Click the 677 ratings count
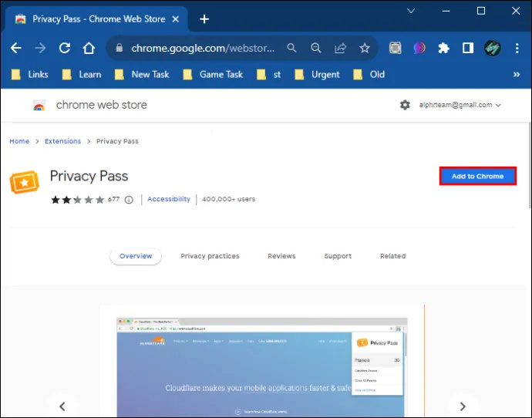Screen dimensions: 532x418 113,199
